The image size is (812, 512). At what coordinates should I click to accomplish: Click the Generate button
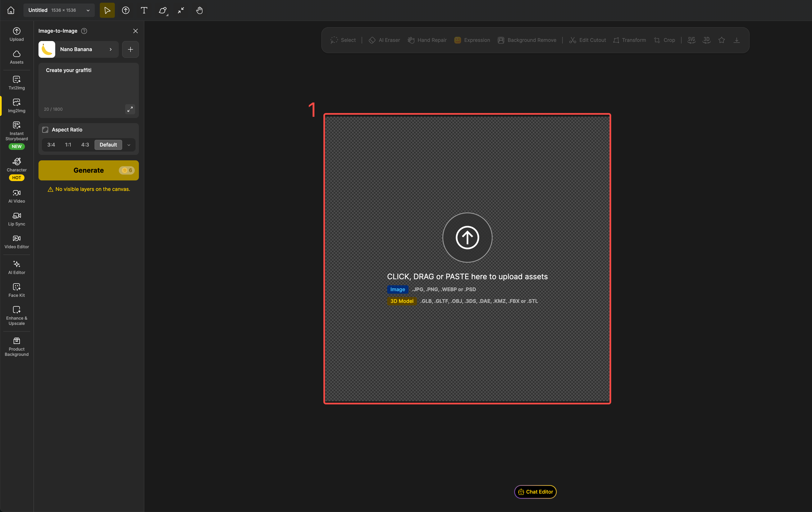tap(88, 170)
